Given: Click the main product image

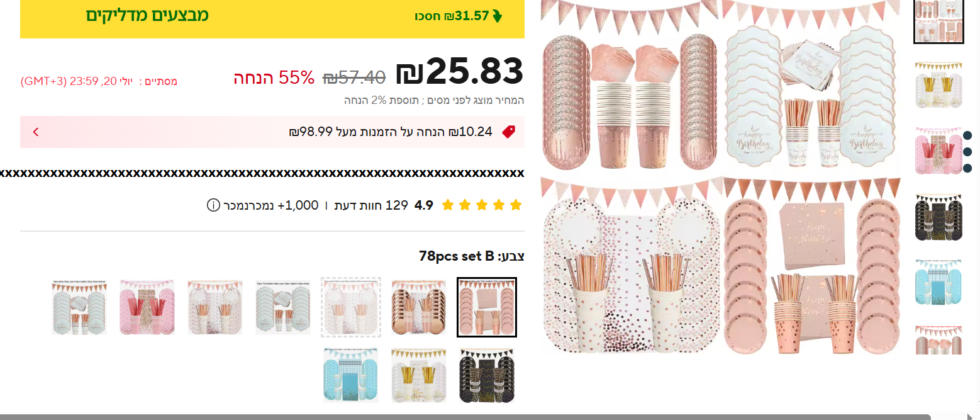Looking at the screenshot, I should click(721, 178).
